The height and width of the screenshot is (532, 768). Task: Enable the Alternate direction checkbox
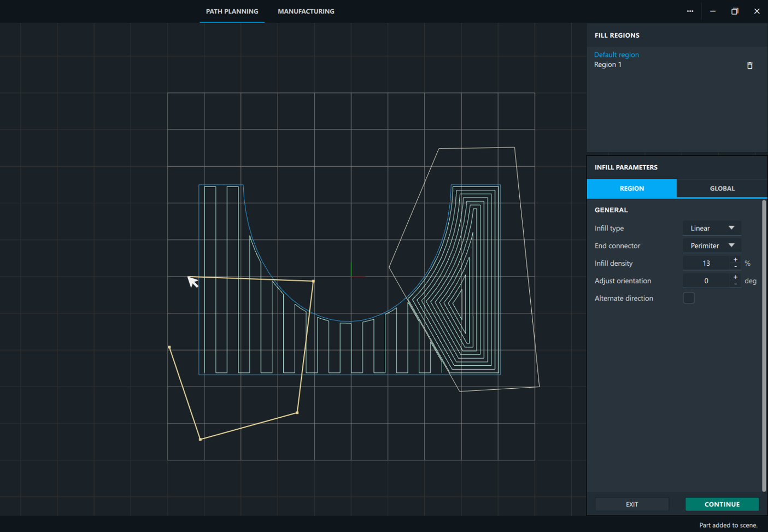pos(689,298)
